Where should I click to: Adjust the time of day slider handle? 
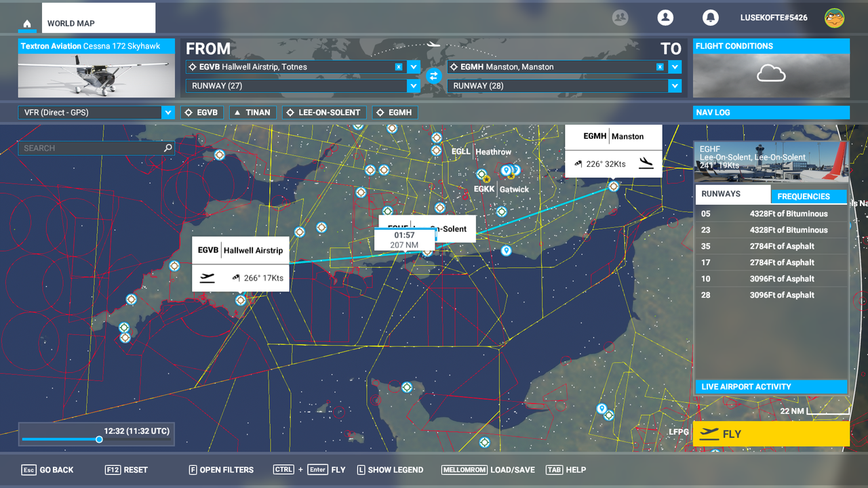tap(99, 439)
